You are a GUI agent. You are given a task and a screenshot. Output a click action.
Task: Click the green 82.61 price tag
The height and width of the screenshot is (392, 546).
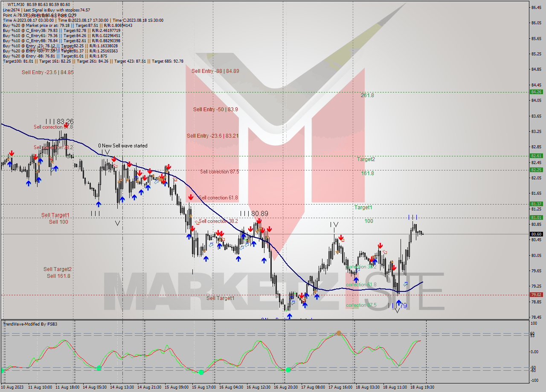tap(536, 156)
